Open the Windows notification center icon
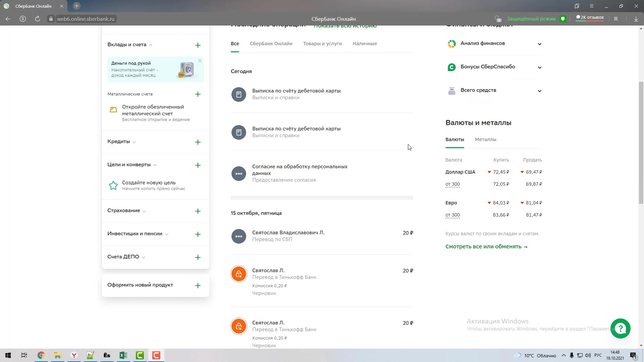 tap(633, 356)
